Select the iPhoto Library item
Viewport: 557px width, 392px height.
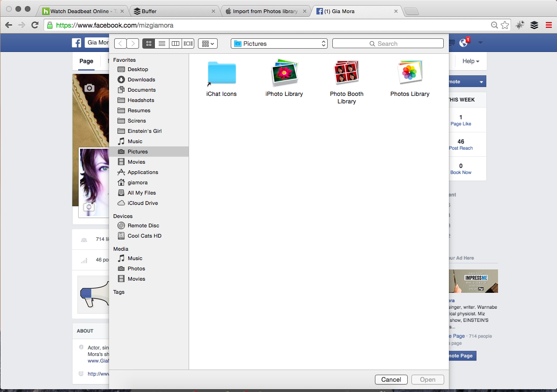pos(284,78)
